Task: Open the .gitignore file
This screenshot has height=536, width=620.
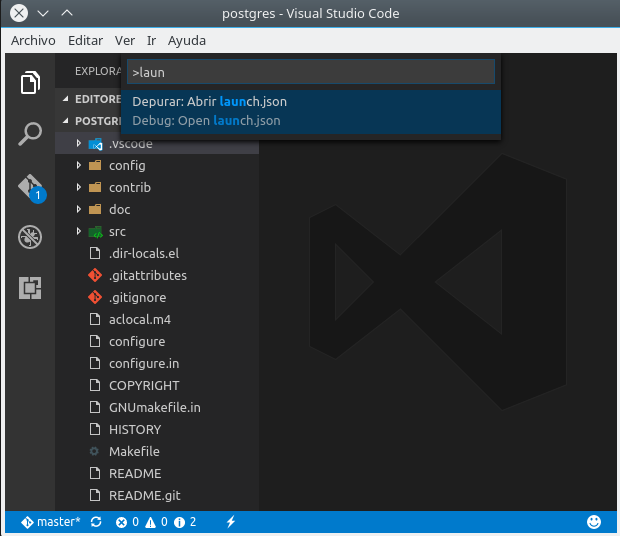Action: 137,298
